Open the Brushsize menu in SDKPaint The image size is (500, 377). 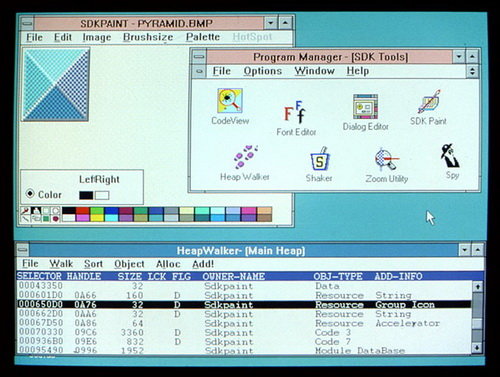[x=148, y=37]
